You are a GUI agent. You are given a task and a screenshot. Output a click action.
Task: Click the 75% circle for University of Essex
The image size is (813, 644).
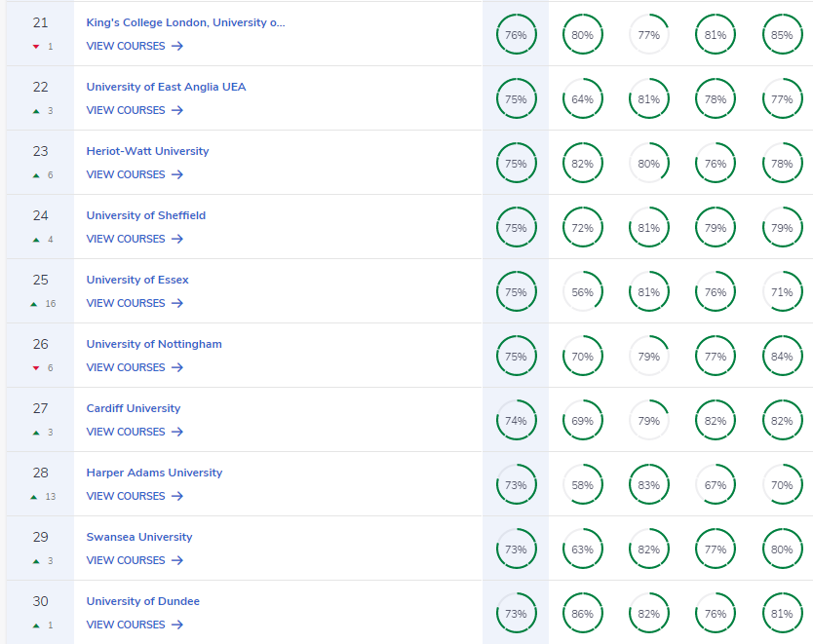click(516, 291)
